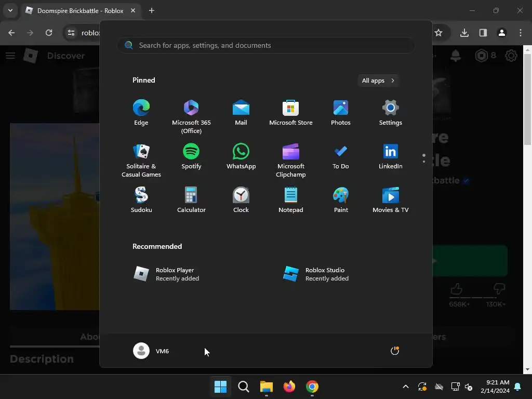Viewport: 532px width, 399px height.
Task: Open Firefox from taskbar
Action: click(289, 387)
